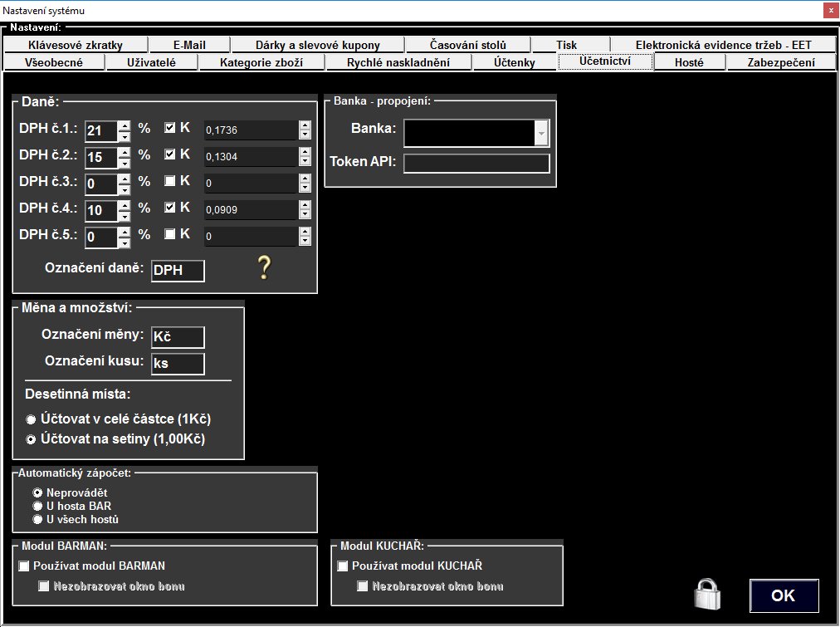Decrease DPH č.4 percentage with down arrow
The width and height of the screenshot is (840, 627).
[x=125, y=215]
